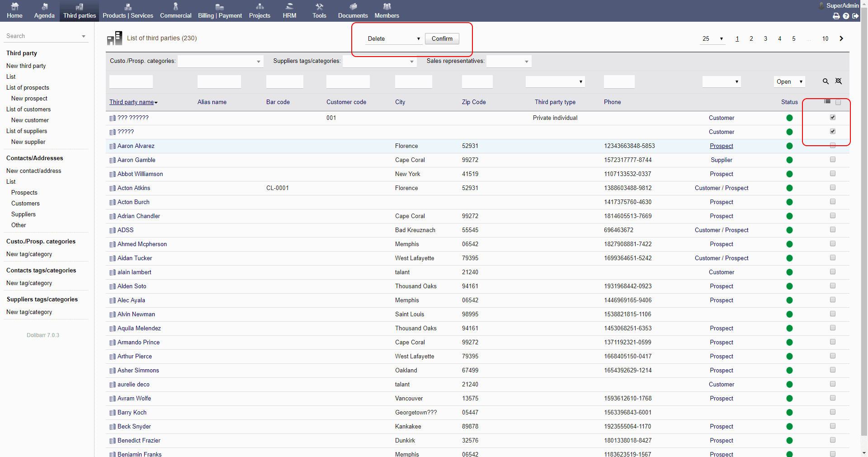The image size is (868, 457).
Task: Open the HRM module icon
Action: [289, 6]
